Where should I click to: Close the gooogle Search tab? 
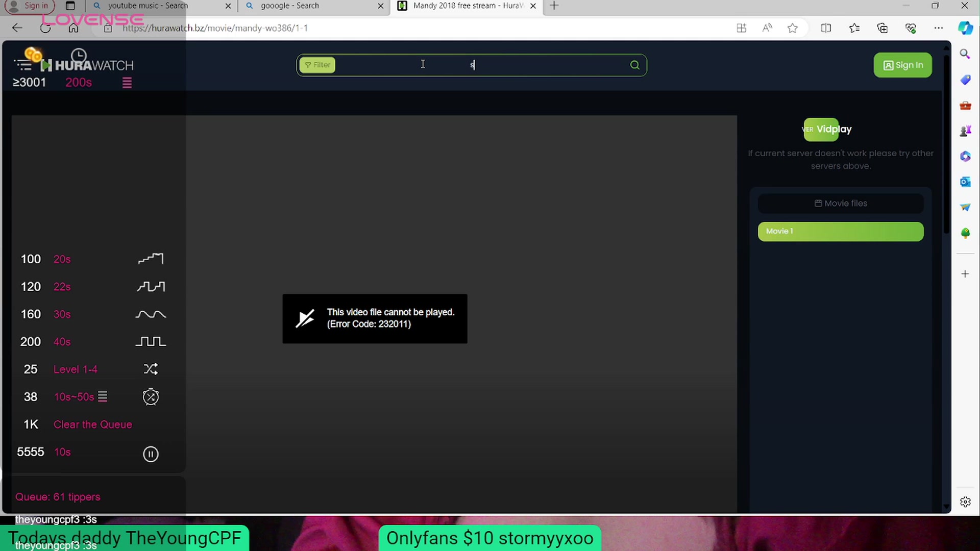381,6
